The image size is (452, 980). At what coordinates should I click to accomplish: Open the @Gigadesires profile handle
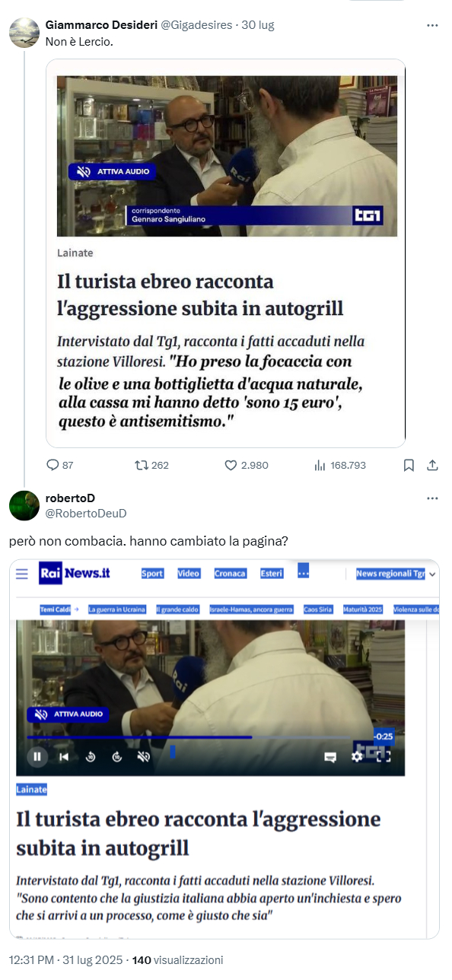click(196, 25)
